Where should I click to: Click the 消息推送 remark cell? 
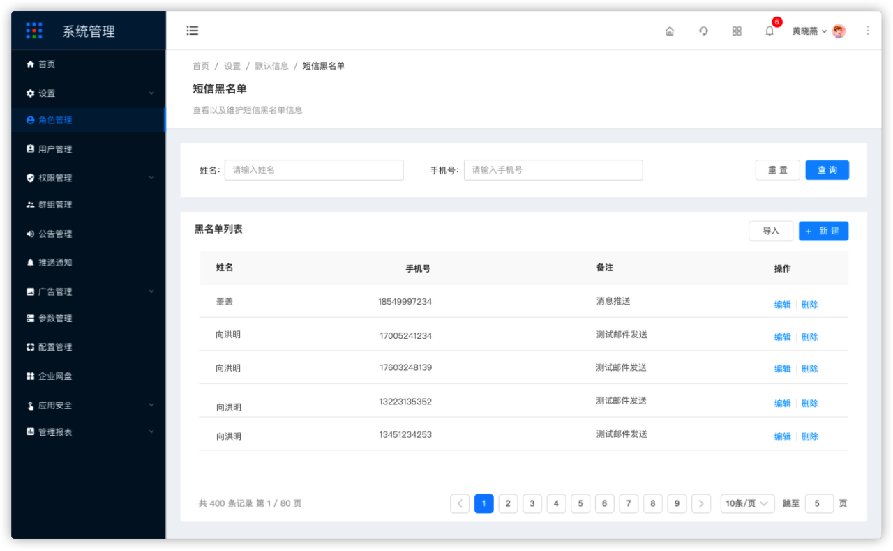[613, 301]
